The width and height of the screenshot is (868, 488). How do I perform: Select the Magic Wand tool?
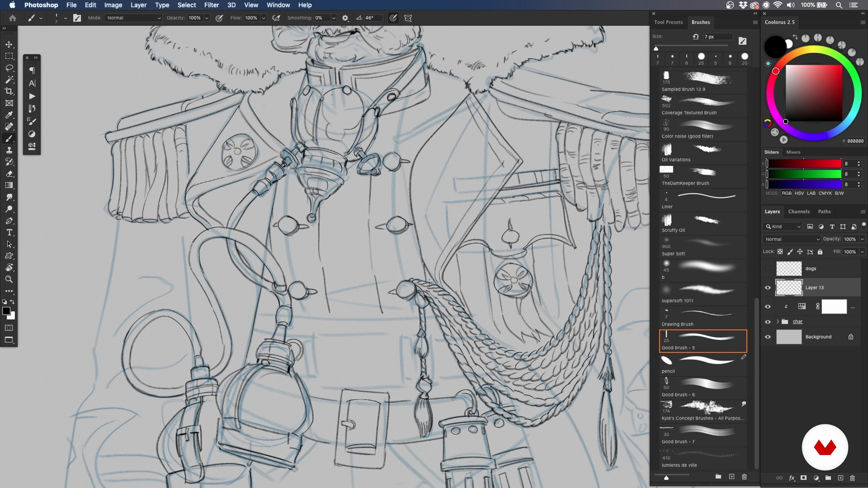coord(9,80)
